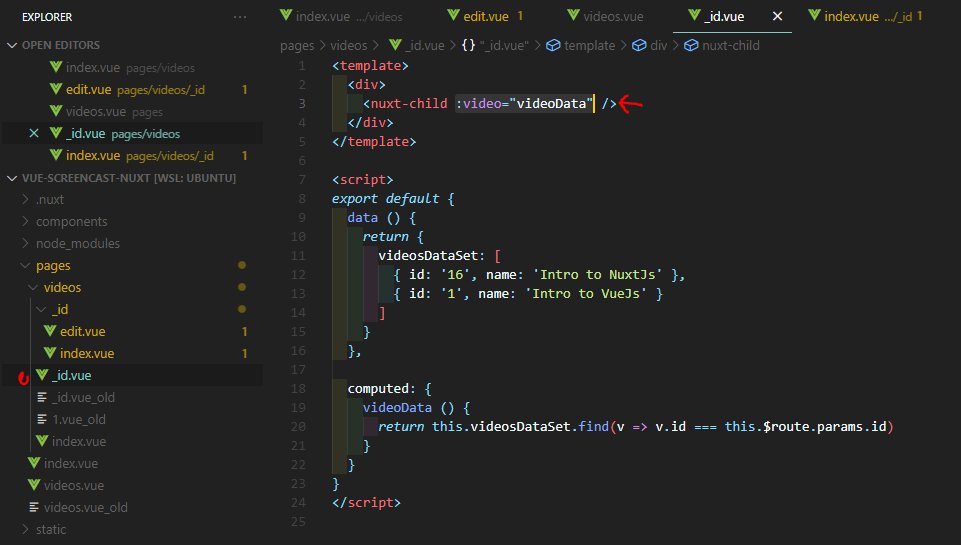Place cursor on line number 20

[298, 427]
